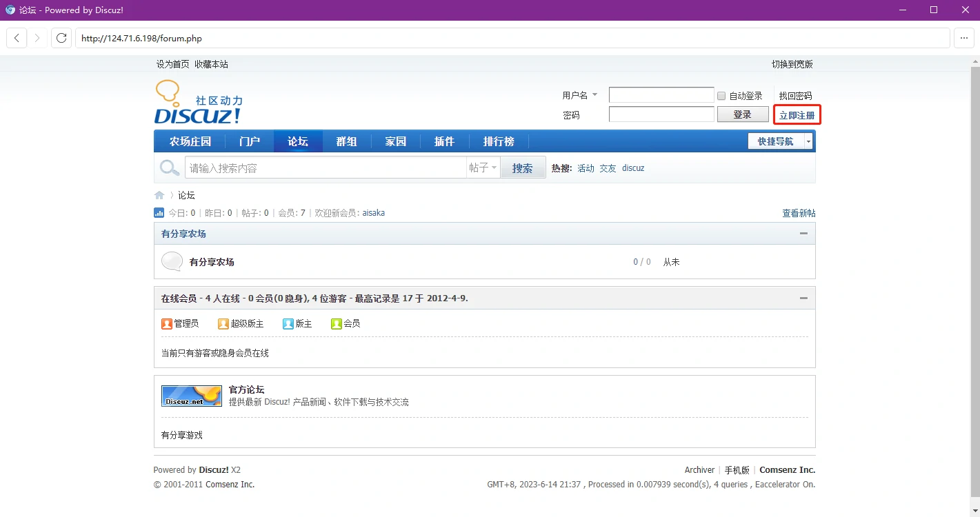Click the 有分享农场 forum bubble icon
This screenshot has height=517, width=980.
(172, 262)
